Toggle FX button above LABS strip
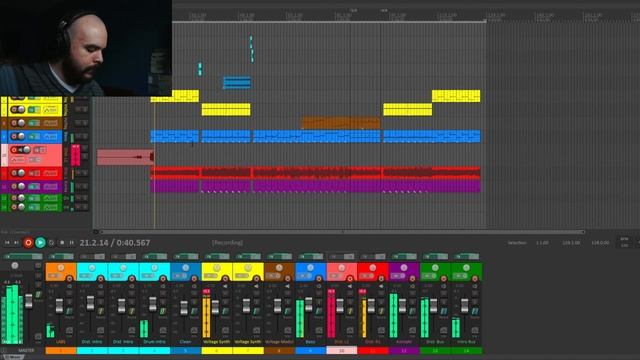The height and width of the screenshot is (360, 640). point(60,256)
